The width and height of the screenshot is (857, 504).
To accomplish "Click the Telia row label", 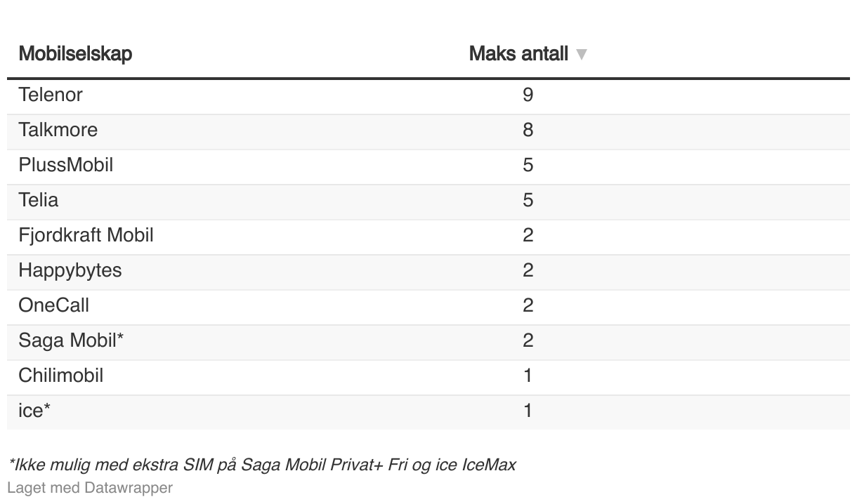I will [39, 200].
